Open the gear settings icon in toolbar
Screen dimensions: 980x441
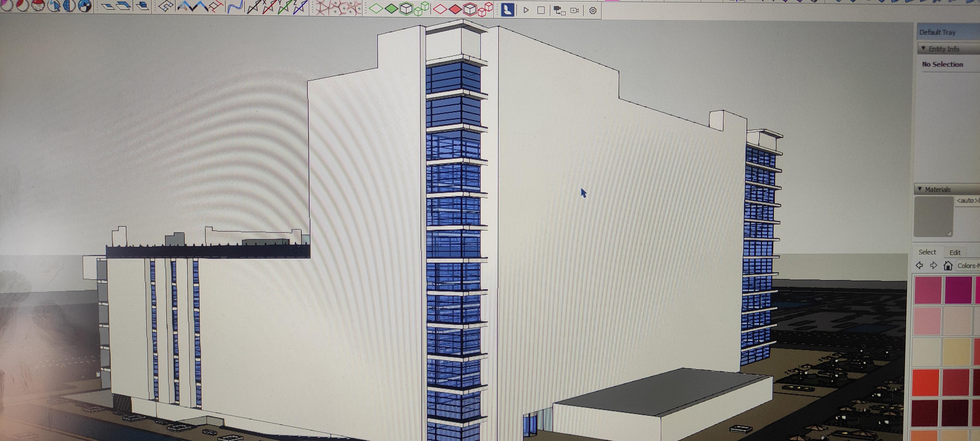[x=592, y=11]
